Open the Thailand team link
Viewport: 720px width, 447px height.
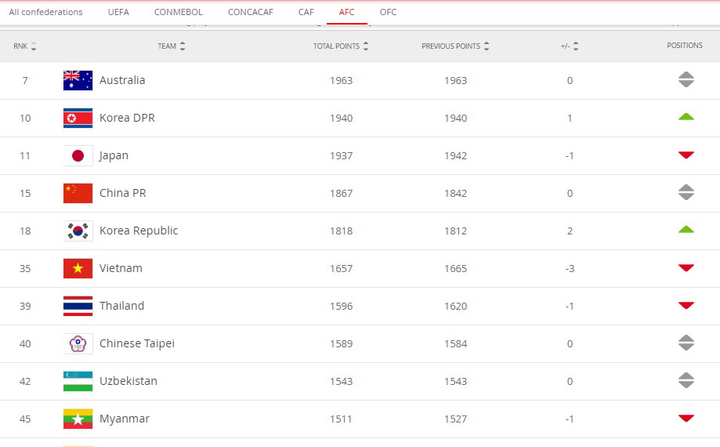point(121,306)
